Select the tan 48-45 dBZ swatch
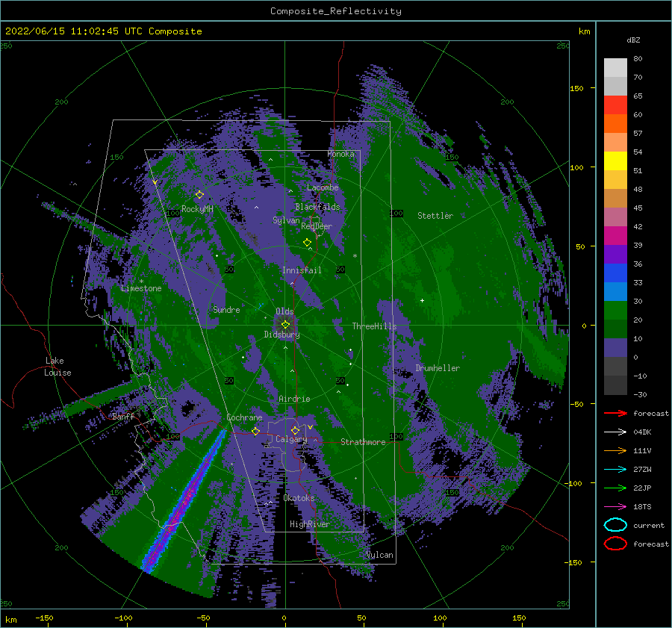The image size is (672, 628). 615,198
